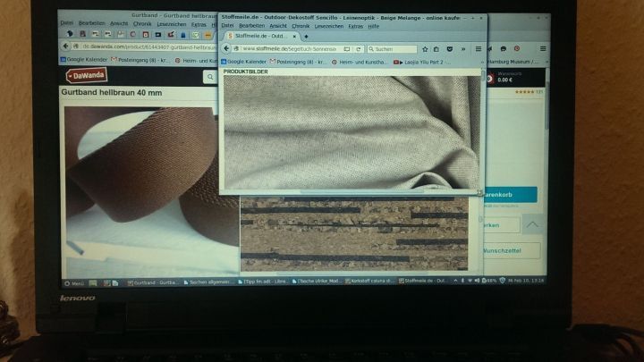Open Datei menu in DaWanda window
644x362 pixels.
(x=66, y=23)
